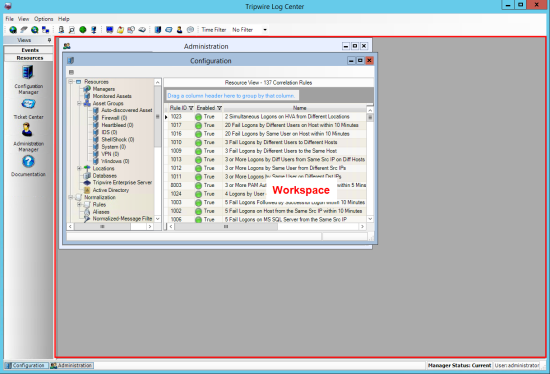The image size is (550, 374).
Task: Select Firewall (0) asset group
Action: click(114, 118)
